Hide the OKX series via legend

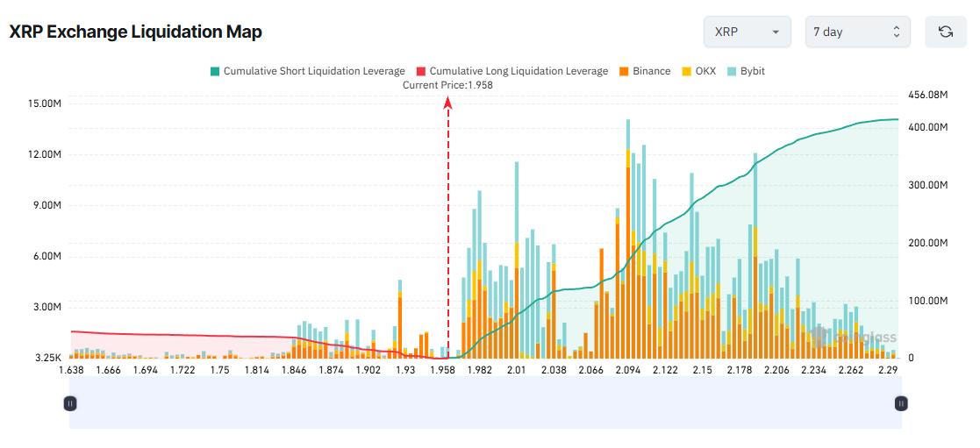tap(705, 71)
